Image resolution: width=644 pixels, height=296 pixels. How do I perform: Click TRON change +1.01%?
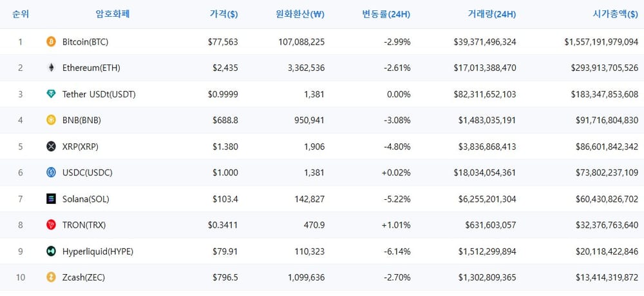point(396,225)
